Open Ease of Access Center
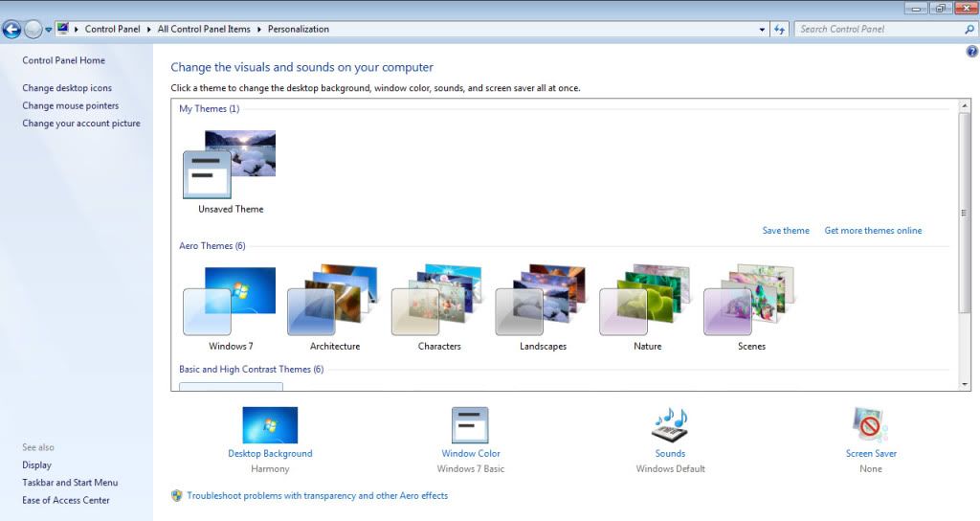 point(66,500)
